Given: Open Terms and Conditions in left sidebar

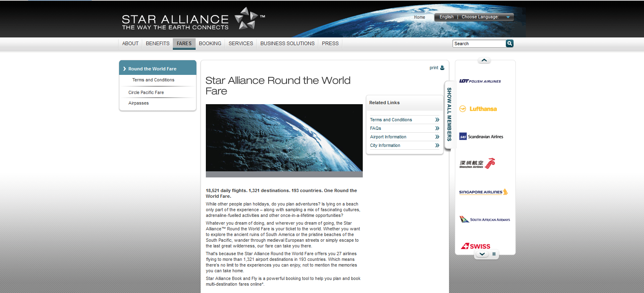Looking at the screenshot, I should click(153, 80).
